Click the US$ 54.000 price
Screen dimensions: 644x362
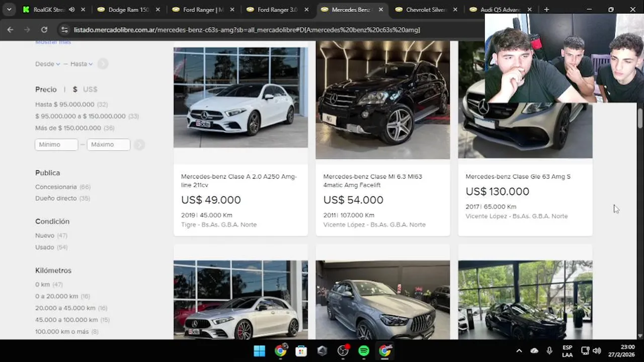pyautogui.click(x=353, y=200)
